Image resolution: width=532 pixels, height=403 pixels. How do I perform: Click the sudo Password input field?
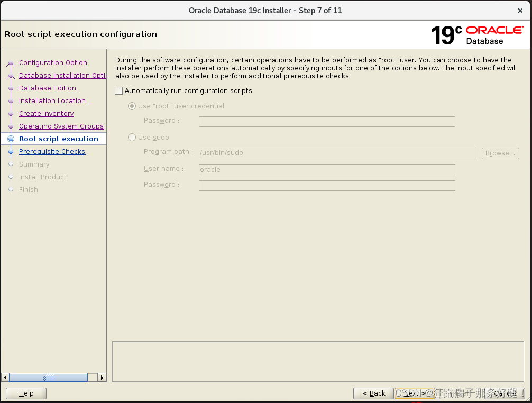[x=327, y=186]
